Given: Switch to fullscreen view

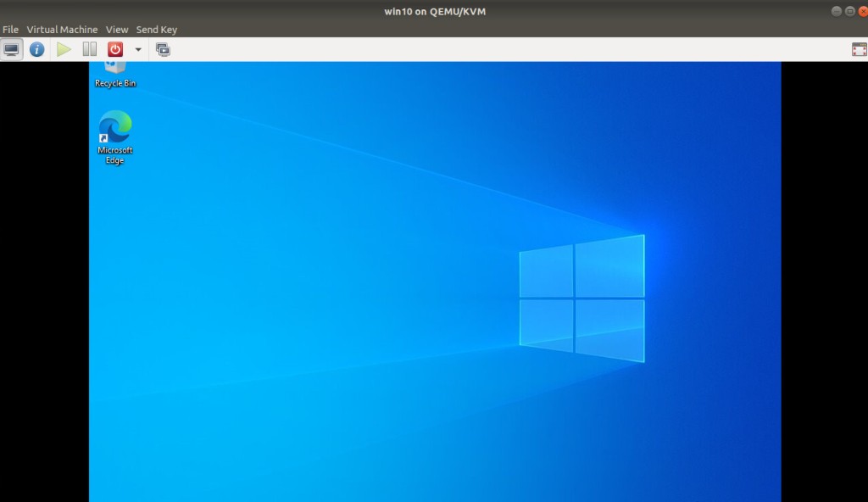Looking at the screenshot, I should click(860, 49).
